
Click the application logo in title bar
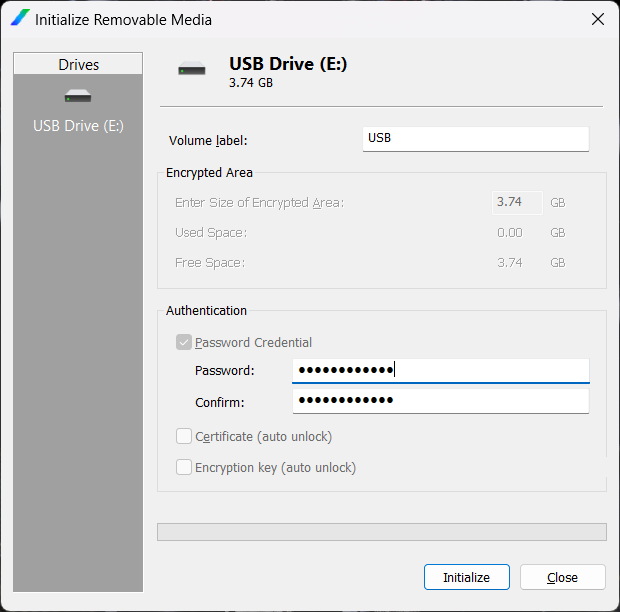click(x=20, y=18)
